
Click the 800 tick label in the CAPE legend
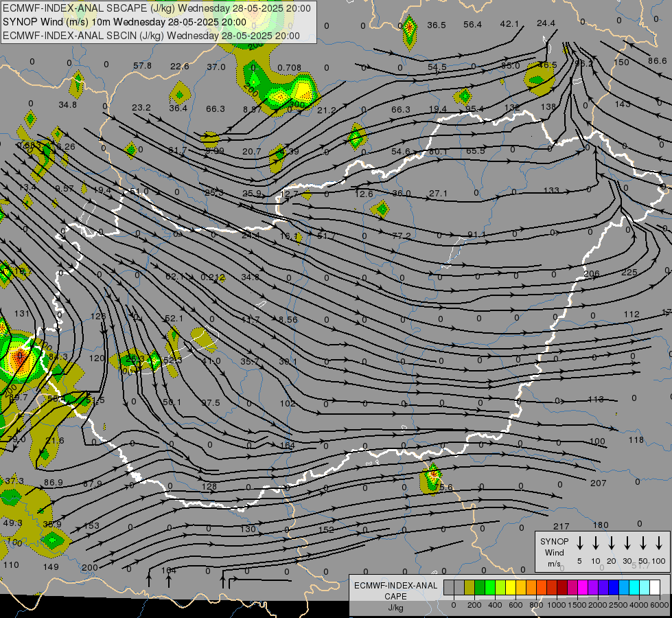pyautogui.click(x=536, y=605)
